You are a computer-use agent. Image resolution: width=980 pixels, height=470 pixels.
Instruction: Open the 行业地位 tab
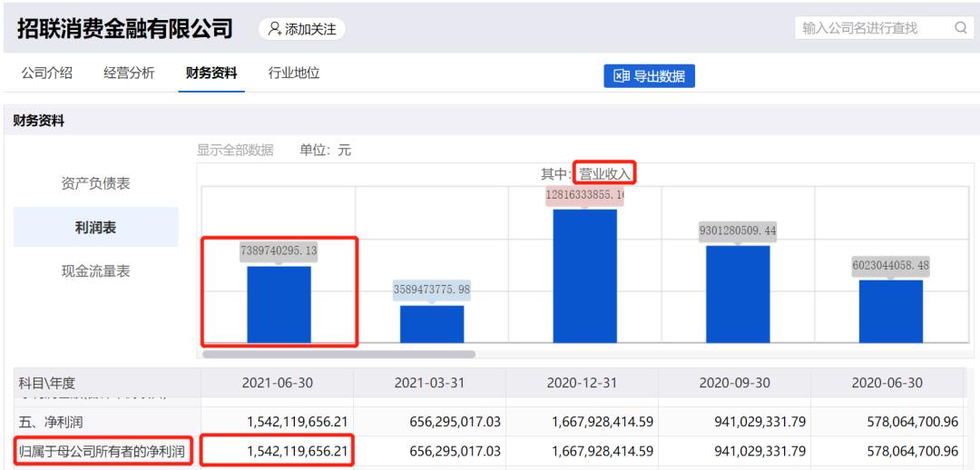(x=294, y=73)
